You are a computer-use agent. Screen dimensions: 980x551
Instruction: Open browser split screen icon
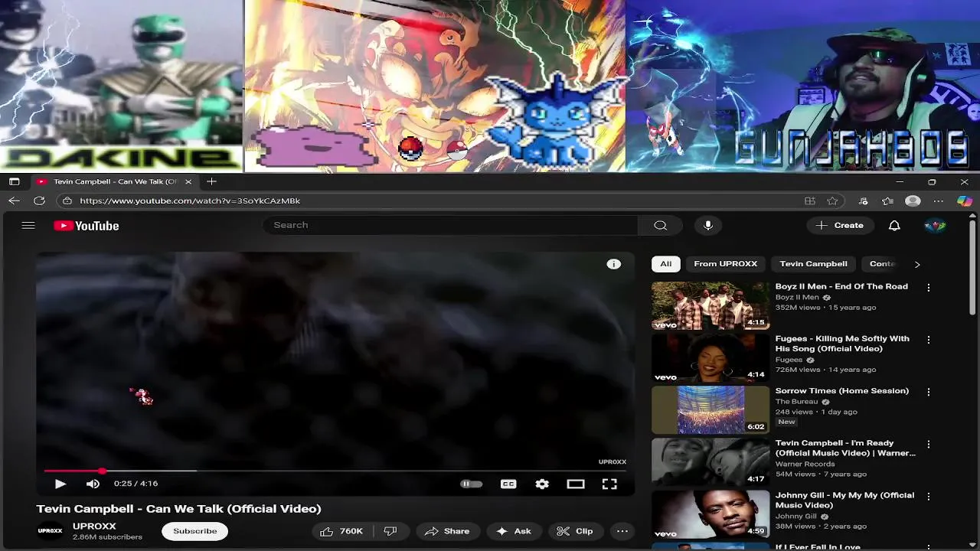(809, 201)
